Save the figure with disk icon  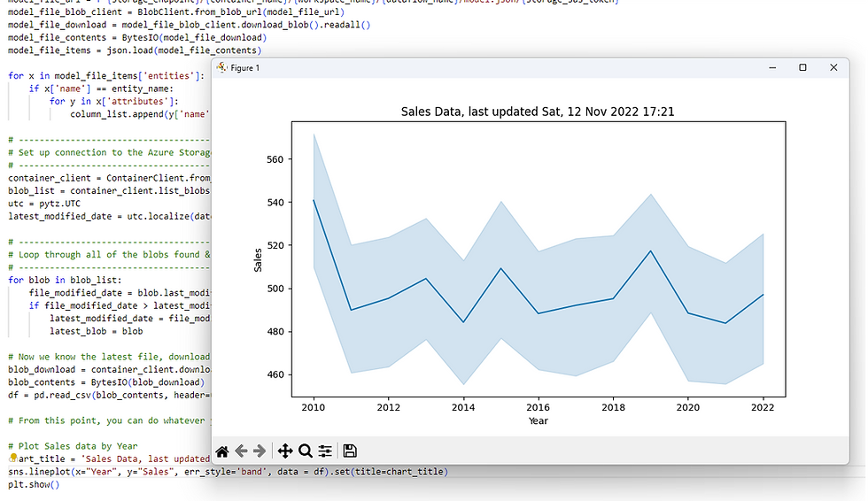(350, 451)
